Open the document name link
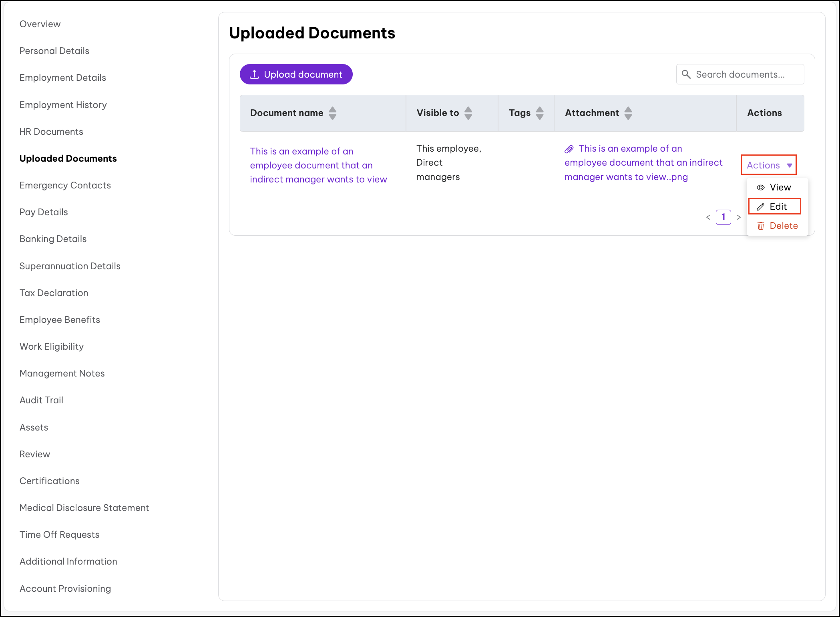 (x=318, y=165)
